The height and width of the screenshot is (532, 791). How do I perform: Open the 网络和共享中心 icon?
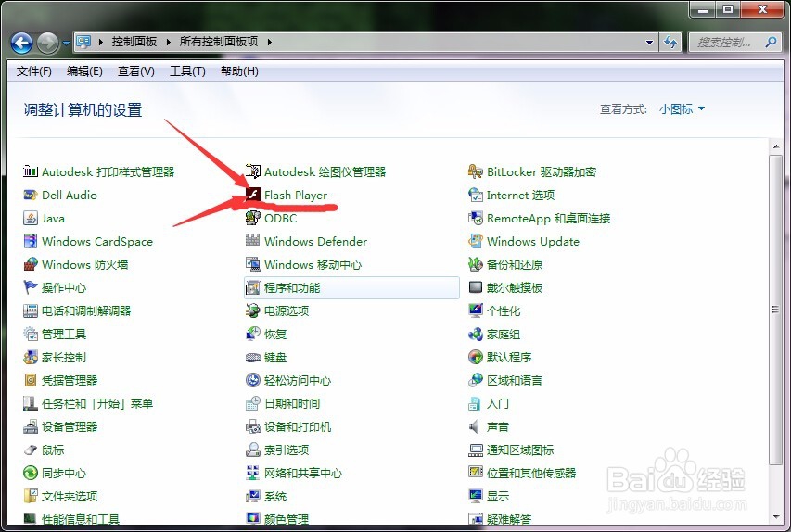pyautogui.click(x=253, y=473)
